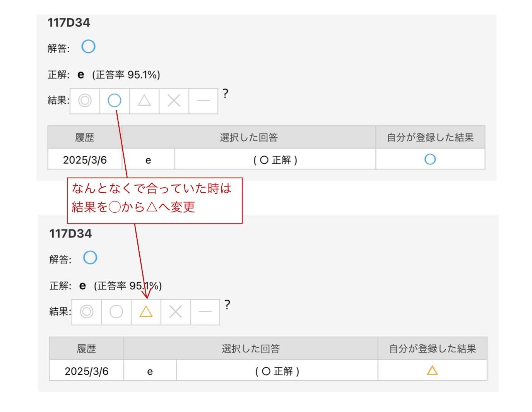The height and width of the screenshot is (412, 532).
Task: Click 自分が登録した結果 header in lower table
Action: 432,349
